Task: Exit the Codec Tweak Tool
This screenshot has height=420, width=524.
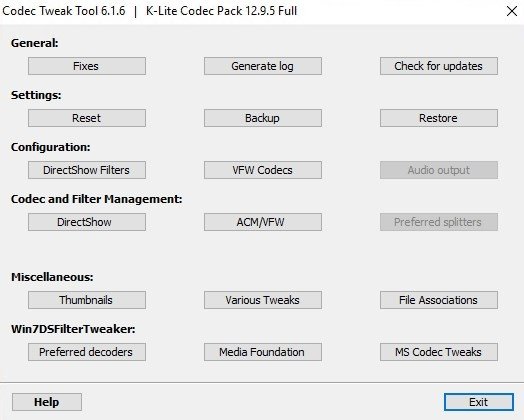Action: (479, 402)
